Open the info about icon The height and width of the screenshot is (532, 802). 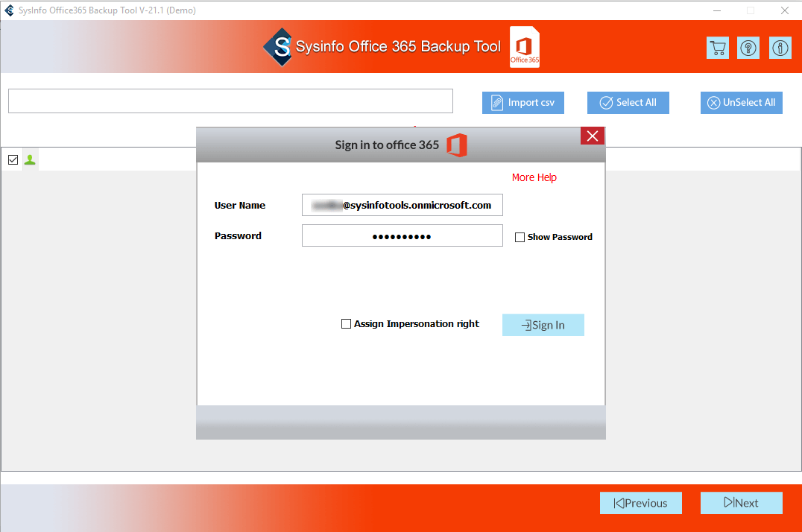pyautogui.click(x=780, y=48)
